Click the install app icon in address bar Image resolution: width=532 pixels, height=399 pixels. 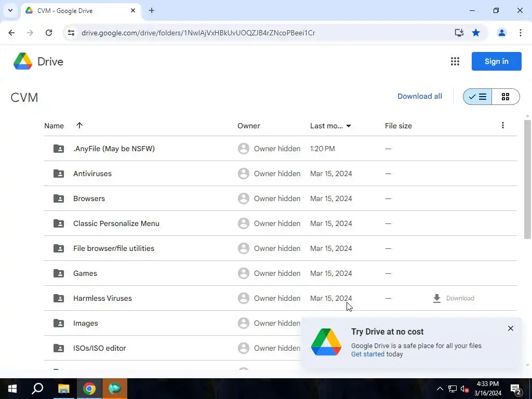pos(459,33)
